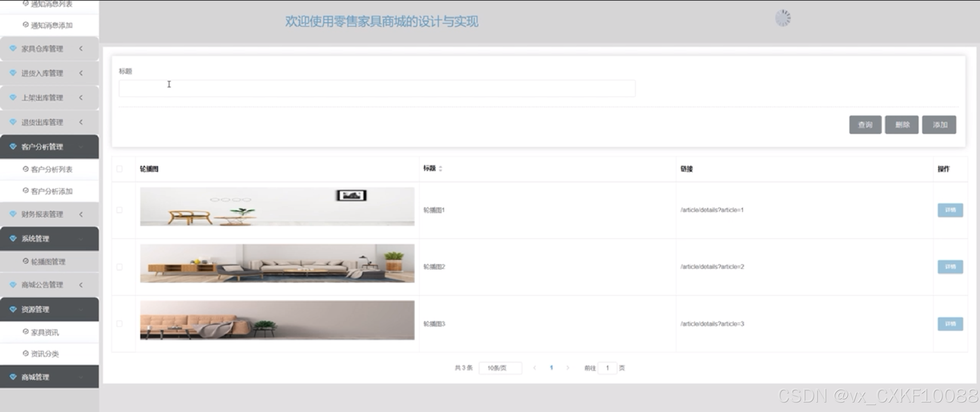This screenshot has height=412, width=980.
Task: Select checkbox for 轮播图3 row
Action: pyautogui.click(x=119, y=324)
